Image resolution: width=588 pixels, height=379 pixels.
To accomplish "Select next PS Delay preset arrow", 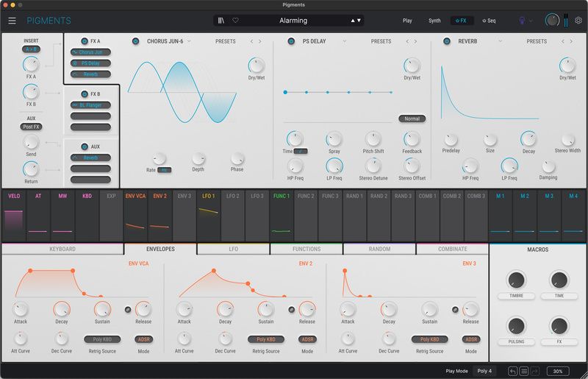I will 415,41.
